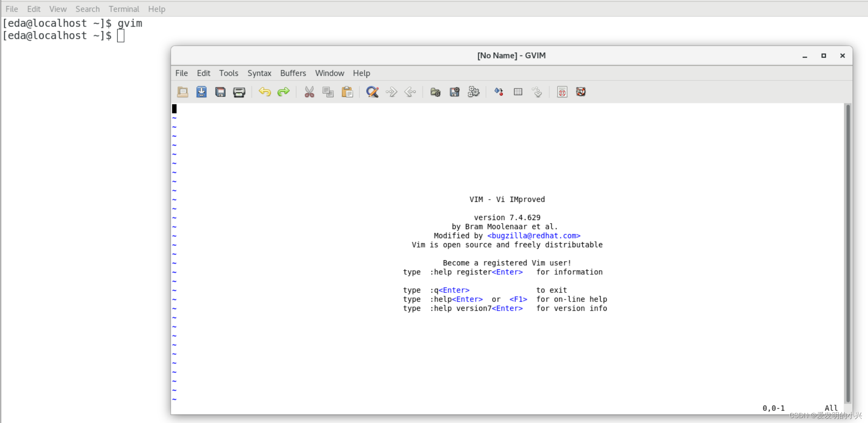
Task: Click the Find Next arrow icon
Action: (391, 92)
